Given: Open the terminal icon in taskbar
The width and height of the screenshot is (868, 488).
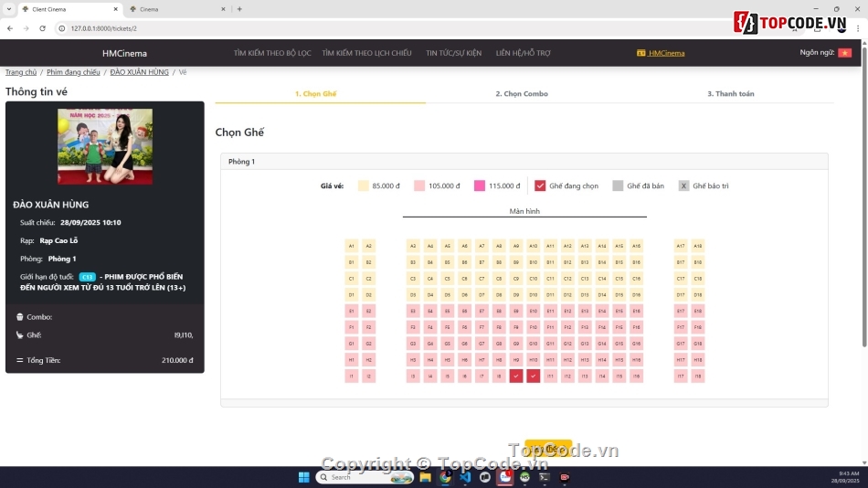Looking at the screenshot, I should click(x=545, y=477).
